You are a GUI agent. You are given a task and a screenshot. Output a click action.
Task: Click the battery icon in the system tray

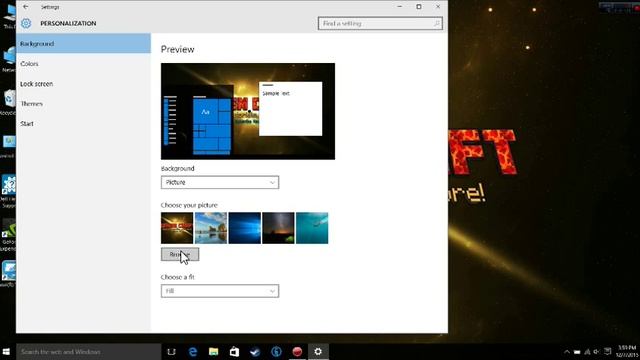click(x=577, y=352)
